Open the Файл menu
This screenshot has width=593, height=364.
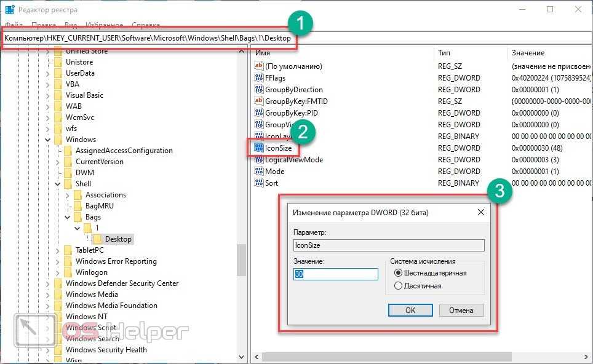[x=14, y=25]
